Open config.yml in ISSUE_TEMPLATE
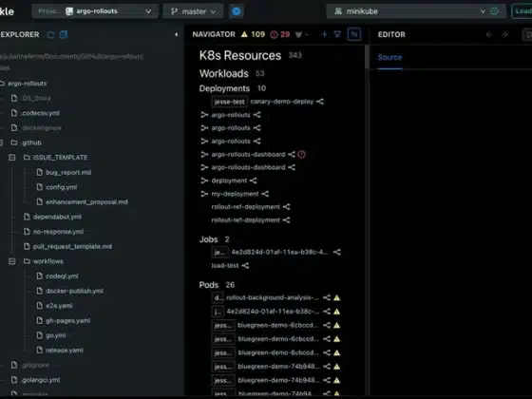The image size is (532, 399). 61,187
